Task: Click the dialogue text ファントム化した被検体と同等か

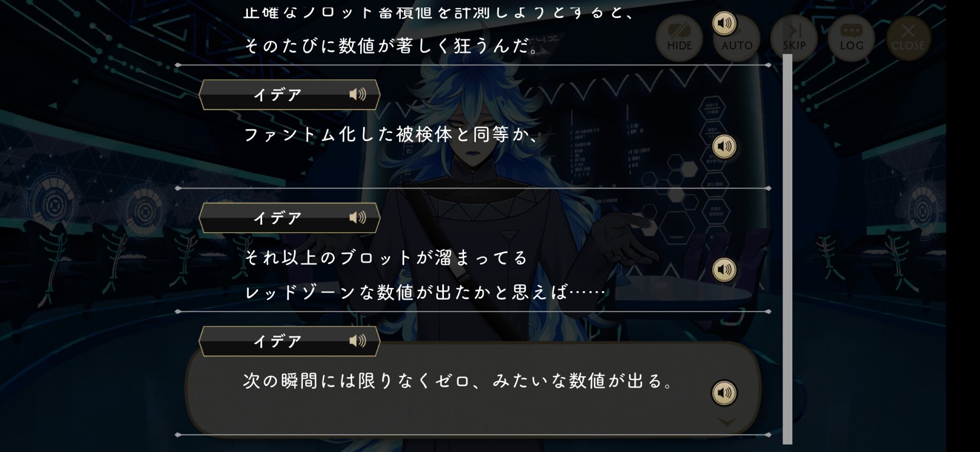Action: [x=392, y=134]
